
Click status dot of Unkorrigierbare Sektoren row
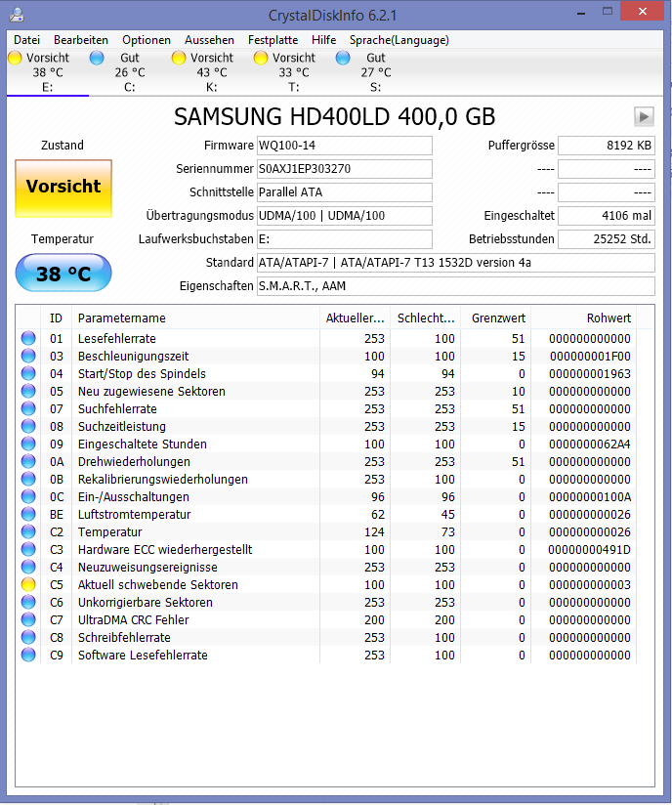click(x=28, y=602)
